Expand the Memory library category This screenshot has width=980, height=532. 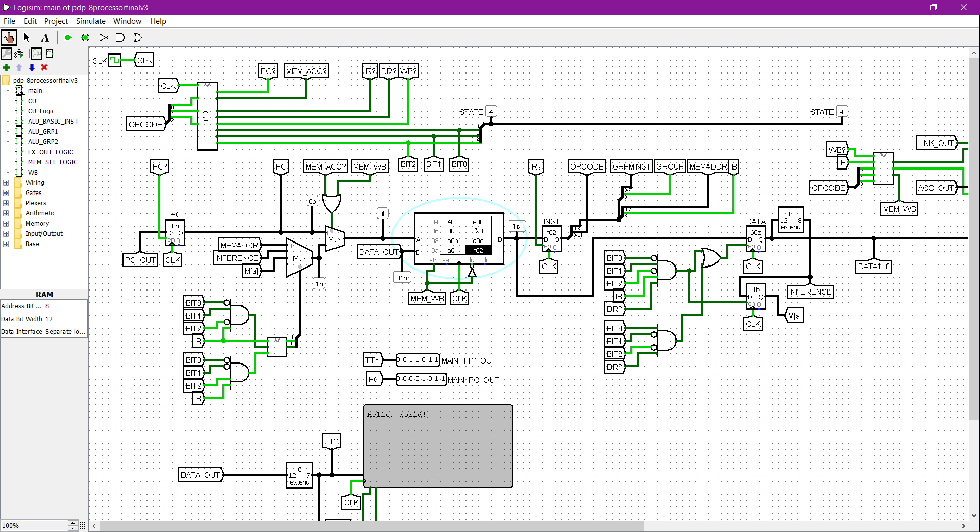pos(6,223)
